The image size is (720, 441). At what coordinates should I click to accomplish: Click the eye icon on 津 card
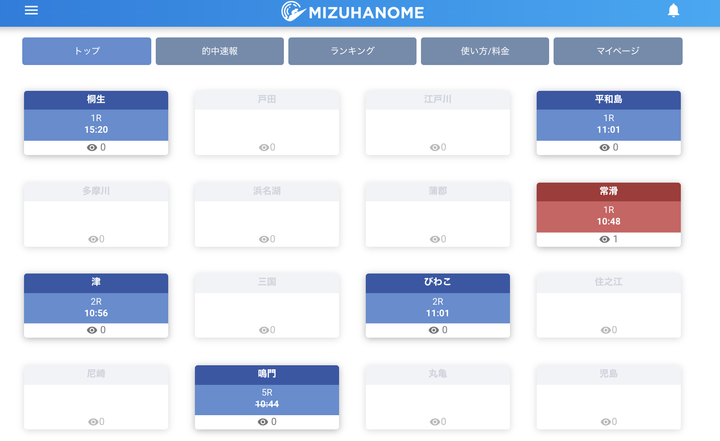(x=90, y=330)
